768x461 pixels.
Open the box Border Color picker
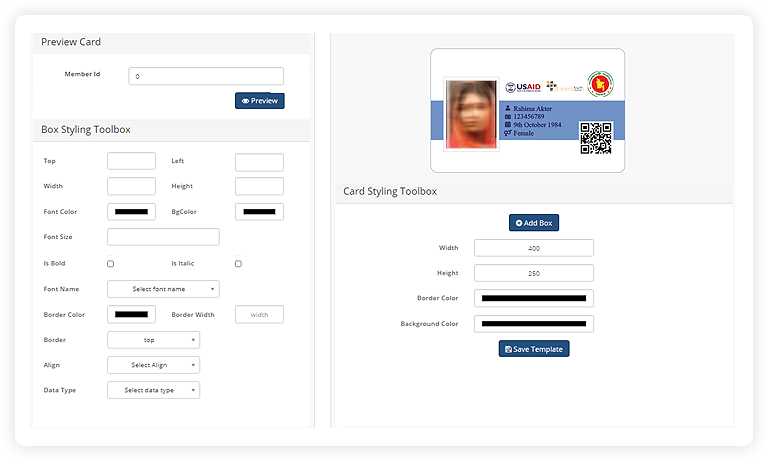point(131,315)
